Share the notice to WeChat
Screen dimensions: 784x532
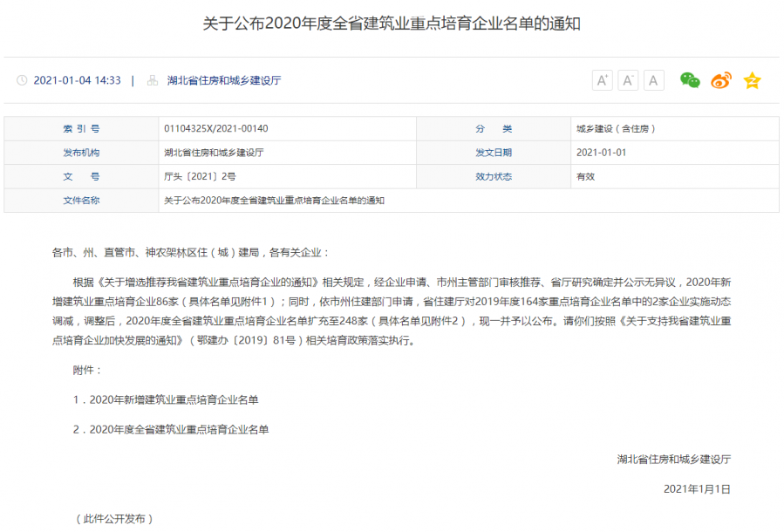click(690, 80)
